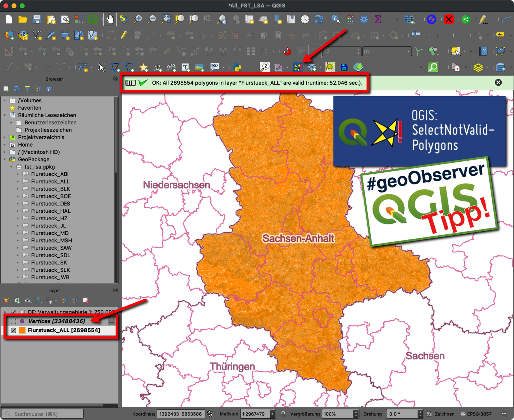Click the pause button in message bar
514x420 pixels.
coord(131,83)
